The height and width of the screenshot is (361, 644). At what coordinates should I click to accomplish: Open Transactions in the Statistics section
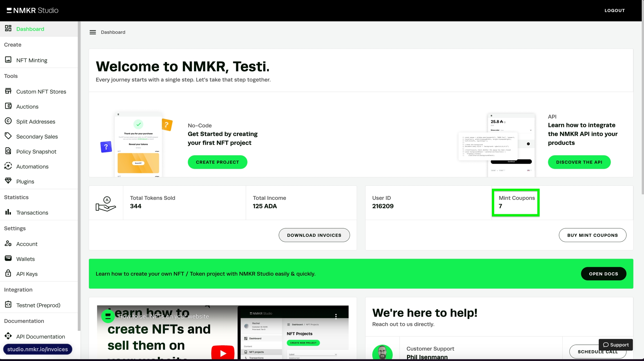tap(32, 213)
